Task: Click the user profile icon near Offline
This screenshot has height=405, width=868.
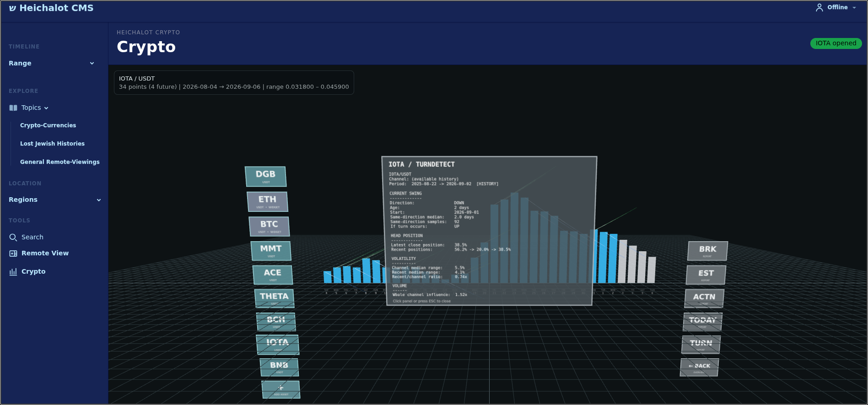Action: (x=819, y=8)
